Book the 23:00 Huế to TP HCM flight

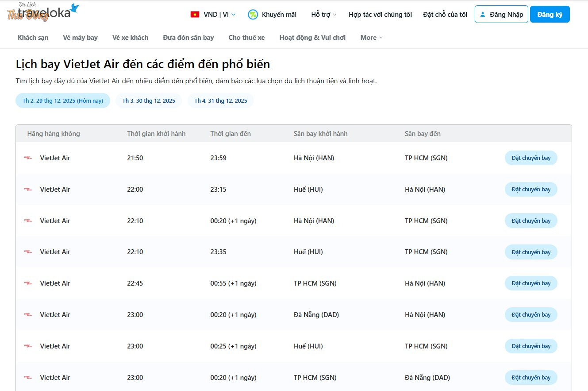[531, 346]
